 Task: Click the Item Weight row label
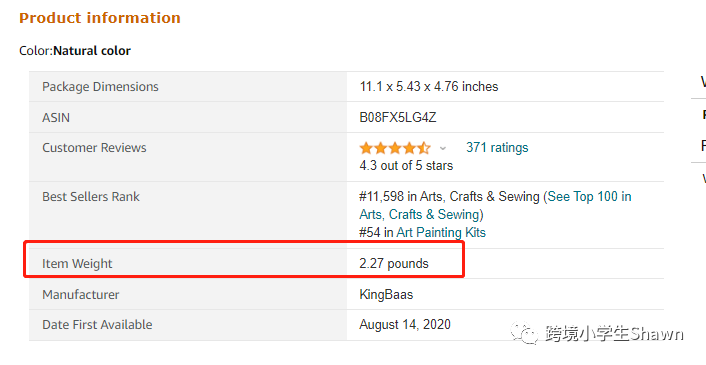(77, 264)
